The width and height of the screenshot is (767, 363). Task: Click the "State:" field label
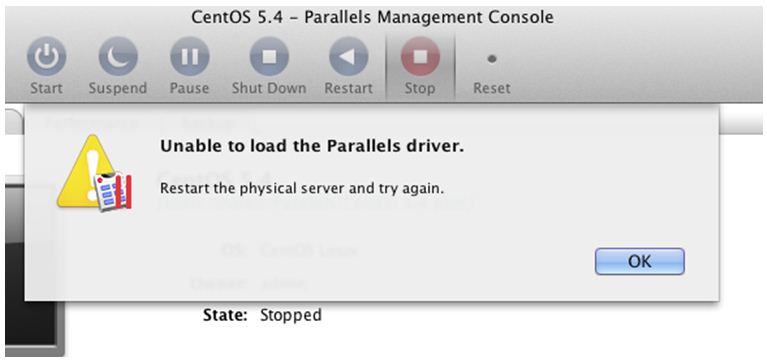pos(225,315)
